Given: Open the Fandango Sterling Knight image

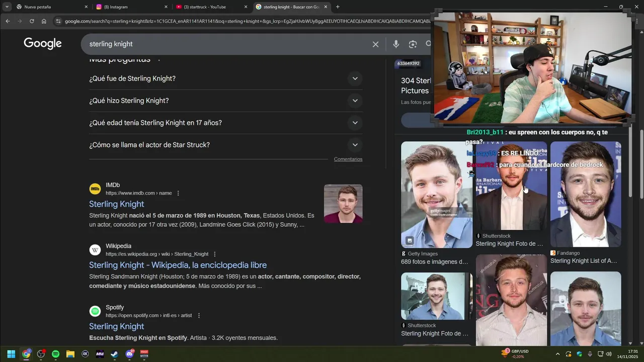Looking at the screenshot, I should [x=586, y=195].
